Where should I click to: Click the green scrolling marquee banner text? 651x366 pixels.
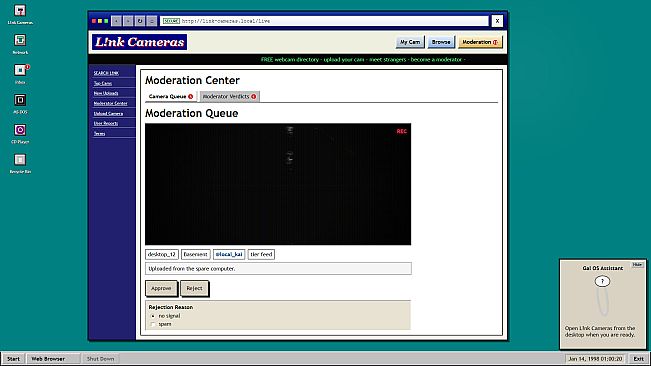[x=363, y=59]
